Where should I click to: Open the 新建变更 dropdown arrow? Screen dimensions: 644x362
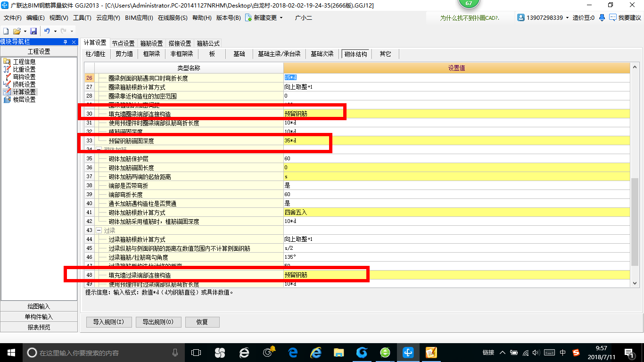click(281, 17)
